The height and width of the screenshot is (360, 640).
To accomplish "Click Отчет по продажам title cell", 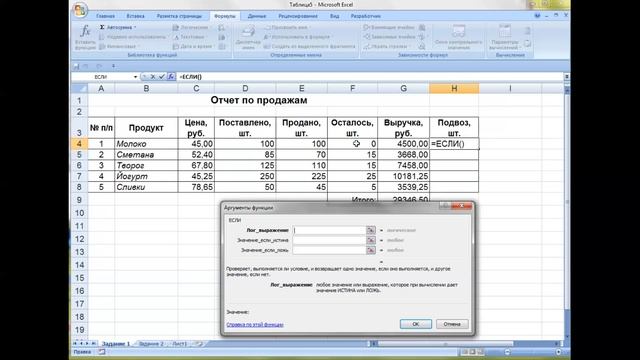I will pyautogui.click(x=259, y=100).
